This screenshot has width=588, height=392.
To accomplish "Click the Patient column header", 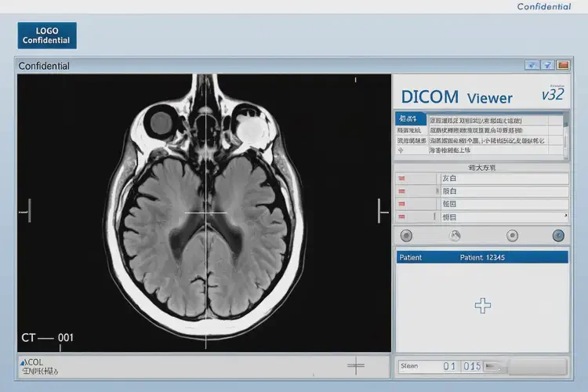I will 410,257.
